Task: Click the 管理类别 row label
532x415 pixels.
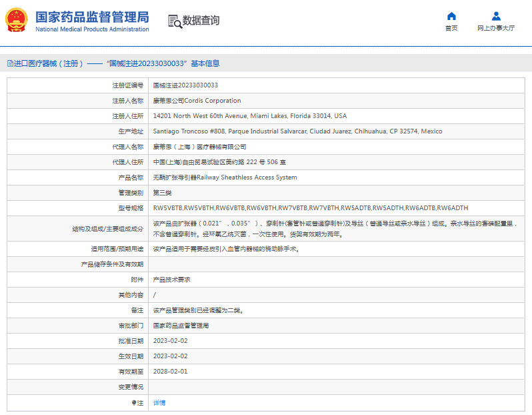Action: click(131, 193)
